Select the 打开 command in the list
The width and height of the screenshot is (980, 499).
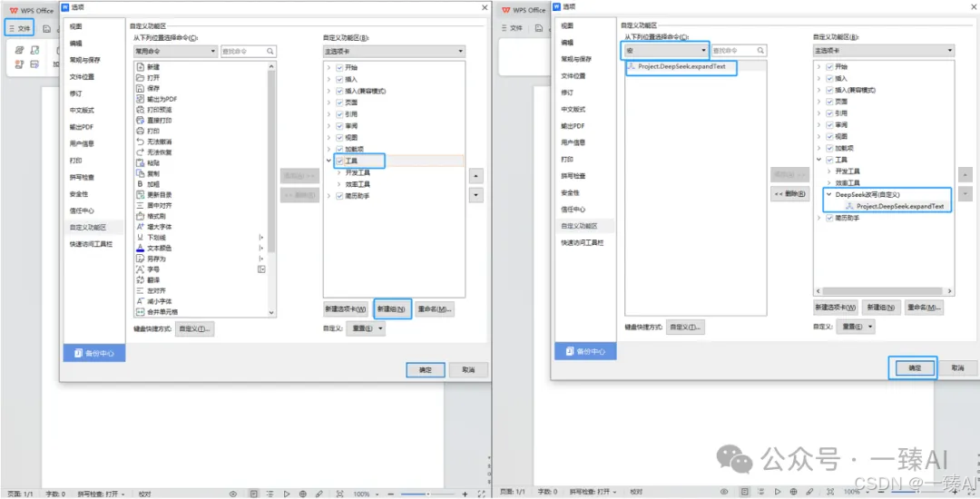(x=152, y=77)
